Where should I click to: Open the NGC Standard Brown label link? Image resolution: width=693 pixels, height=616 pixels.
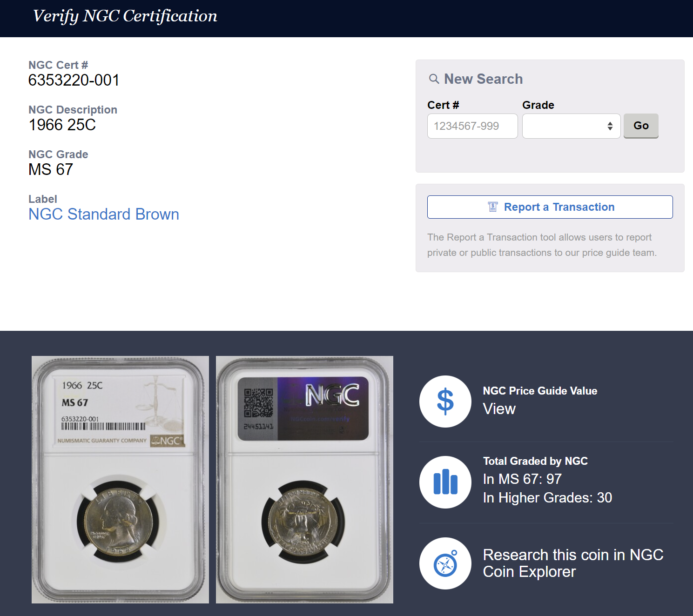pos(104,214)
